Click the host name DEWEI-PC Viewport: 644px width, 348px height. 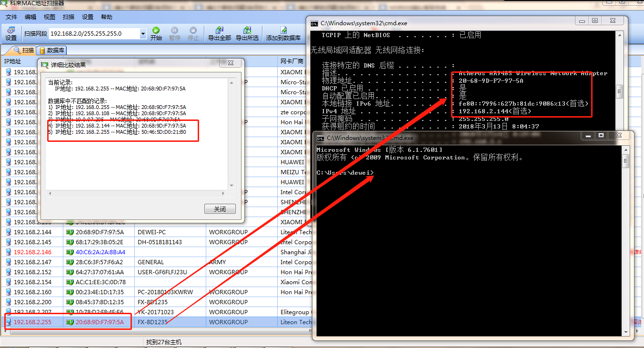pyautogui.click(x=151, y=232)
